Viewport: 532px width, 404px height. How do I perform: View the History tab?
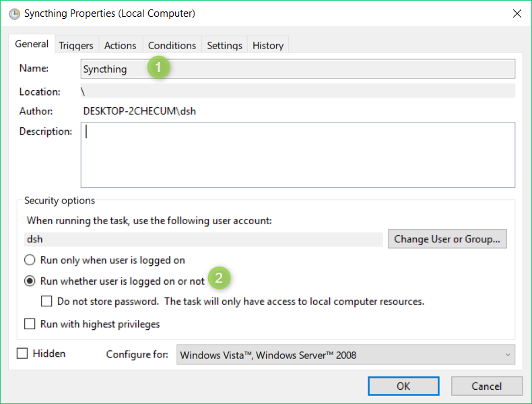point(268,46)
